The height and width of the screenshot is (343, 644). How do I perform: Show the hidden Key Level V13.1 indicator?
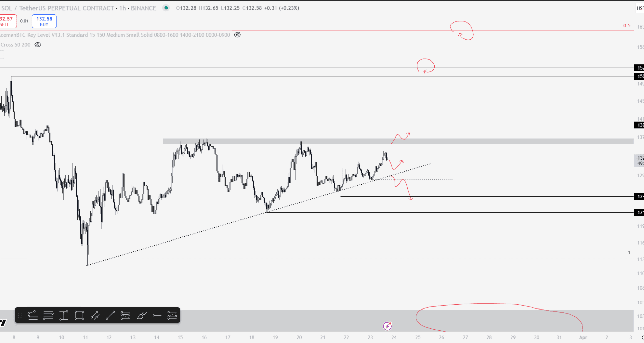(237, 35)
